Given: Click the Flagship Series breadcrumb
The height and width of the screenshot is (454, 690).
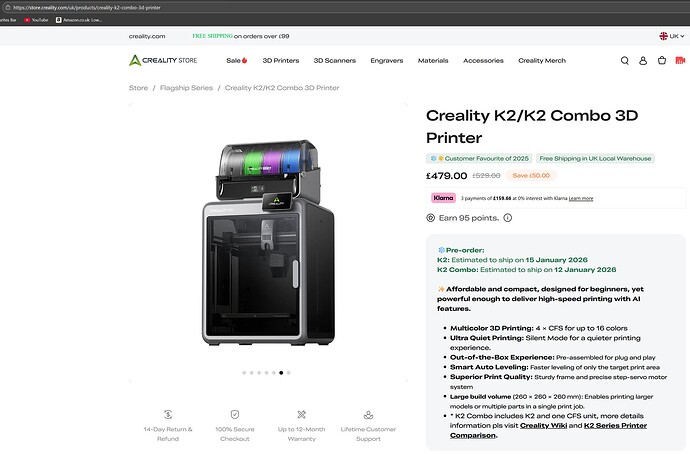Looking at the screenshot, I should 187,88.
